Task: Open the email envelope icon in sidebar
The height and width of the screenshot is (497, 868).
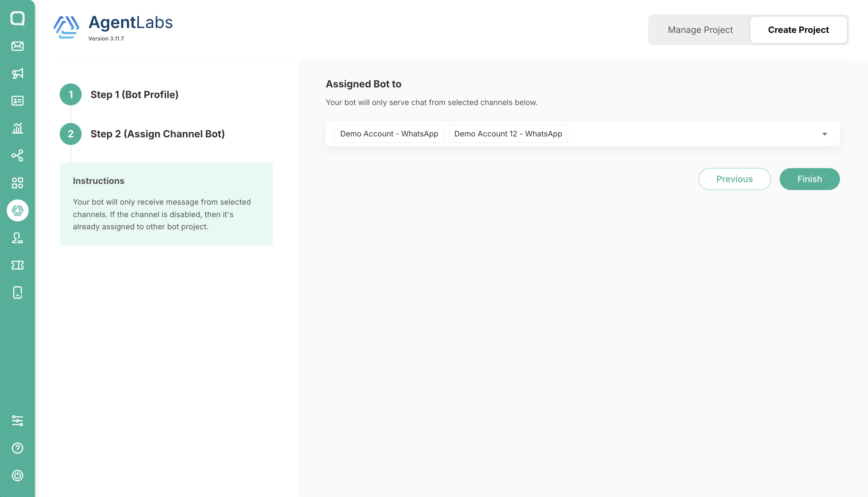Action: [x=17, y=46]
